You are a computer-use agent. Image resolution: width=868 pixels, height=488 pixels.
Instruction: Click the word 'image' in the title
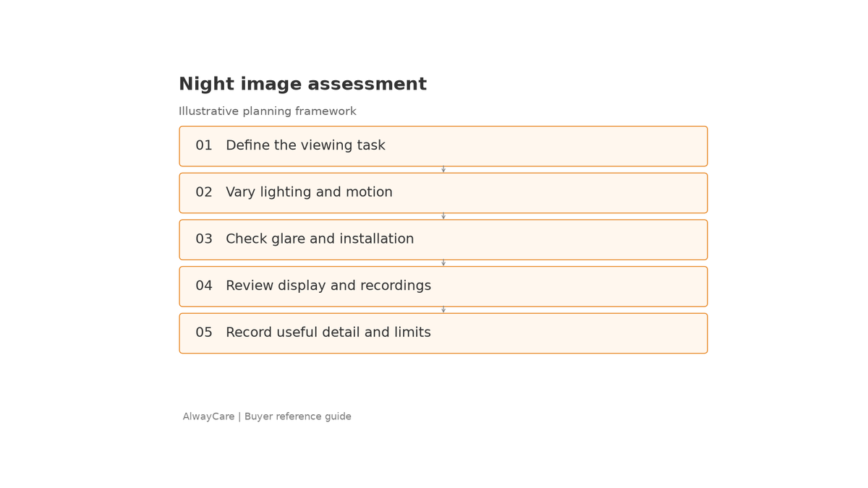click(270, 85)
